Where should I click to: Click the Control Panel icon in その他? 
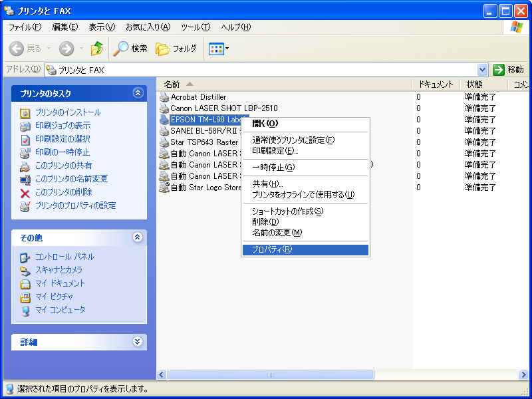25,258
